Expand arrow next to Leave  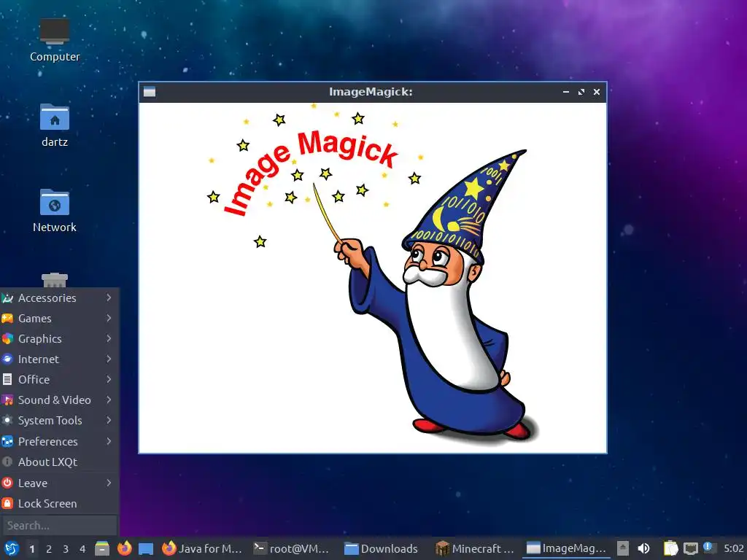click(109, 483)
